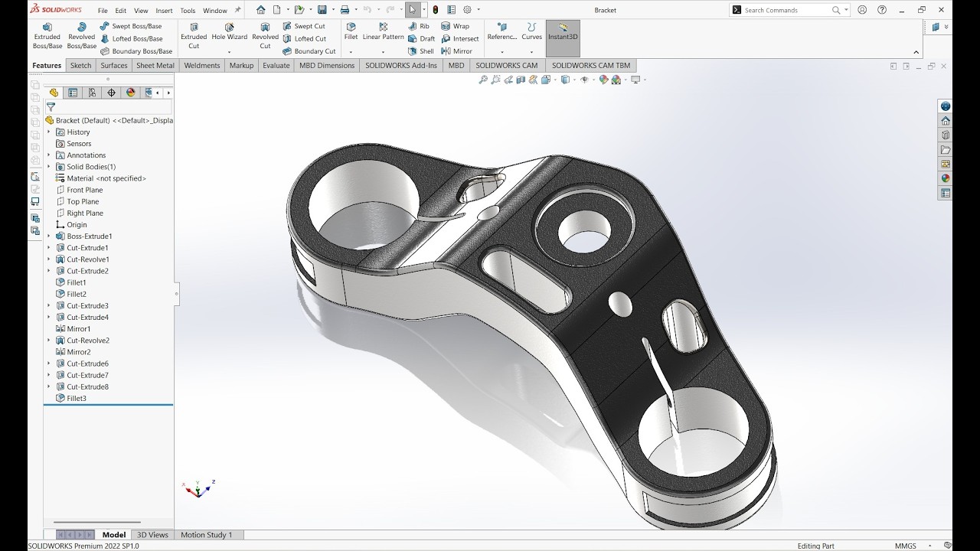Click the Search Commands field
This screenshot has height=551, width=980.
click(786, 10)
